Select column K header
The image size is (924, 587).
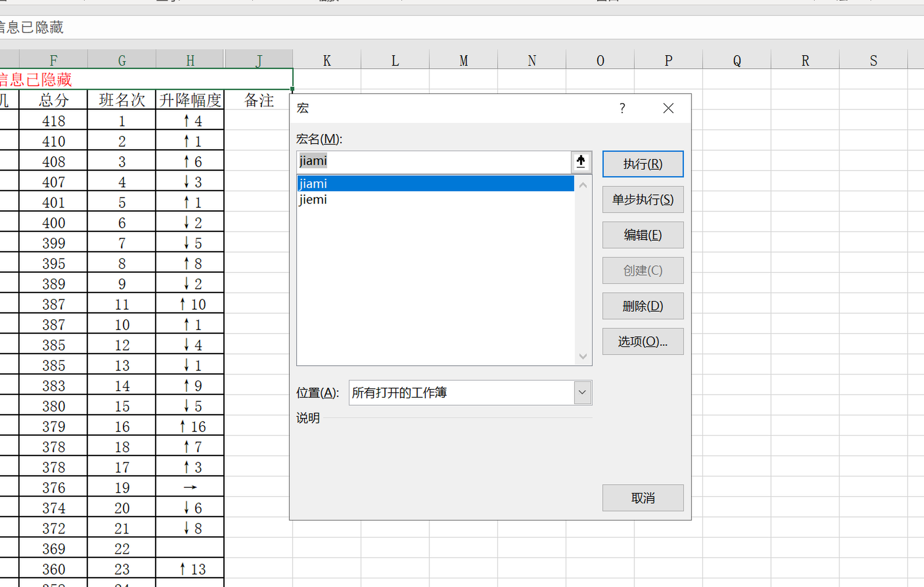click(x=327, y=61)
